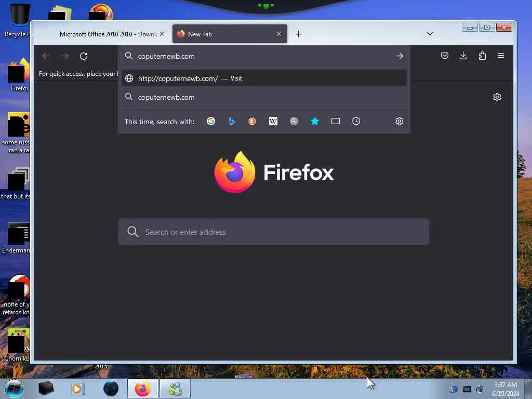This screenshot has width=532, height=399.
Task: Select the Recycle Bin desktop icon
Action: point(17,20)
